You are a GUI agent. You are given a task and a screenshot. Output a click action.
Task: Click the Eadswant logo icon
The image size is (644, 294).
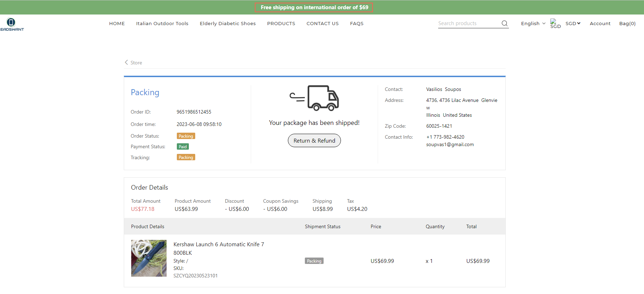click(11, 23)
